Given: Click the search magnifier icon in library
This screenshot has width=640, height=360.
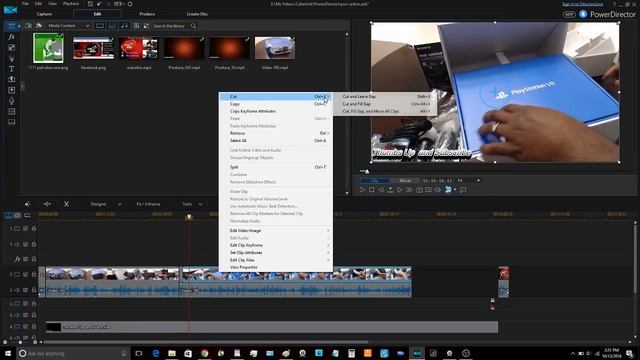Looking at the screenshot, I should (193, 26).
